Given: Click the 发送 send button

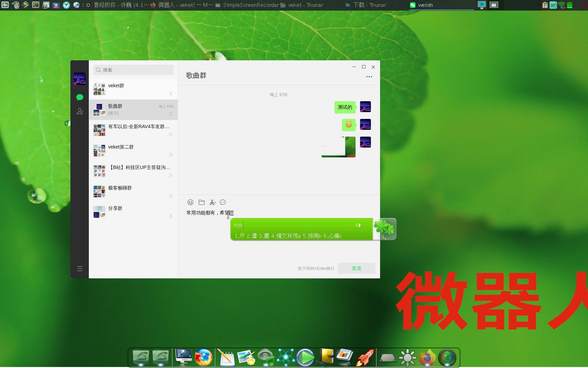Looking at the screenshot, I should pyautogui.click(x=357, y=268).
